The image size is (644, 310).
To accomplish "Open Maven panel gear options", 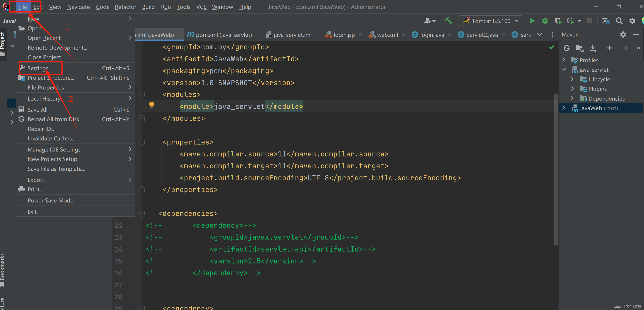I will 623,34.
